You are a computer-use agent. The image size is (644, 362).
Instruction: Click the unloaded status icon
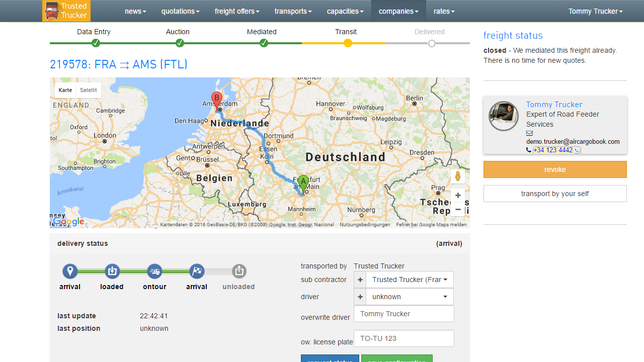[239, 271]
